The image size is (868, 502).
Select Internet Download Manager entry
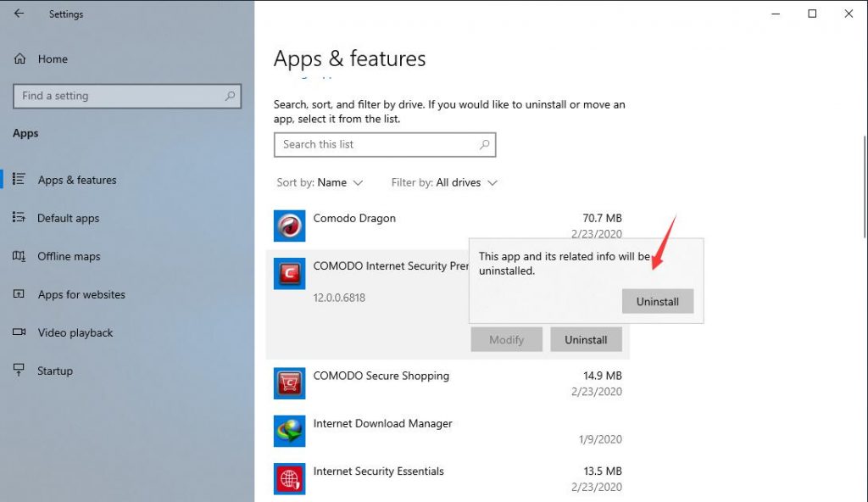point(448,431)
